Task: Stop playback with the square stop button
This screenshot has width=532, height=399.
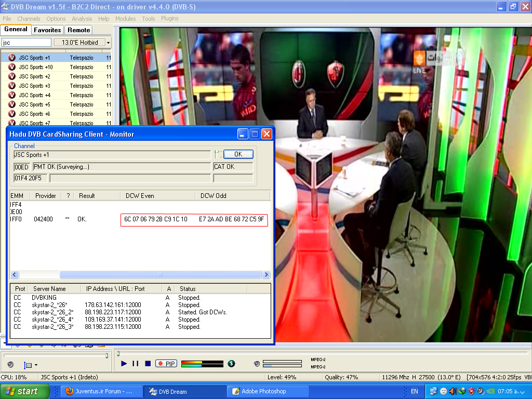Action: click(x=148, y=364)
